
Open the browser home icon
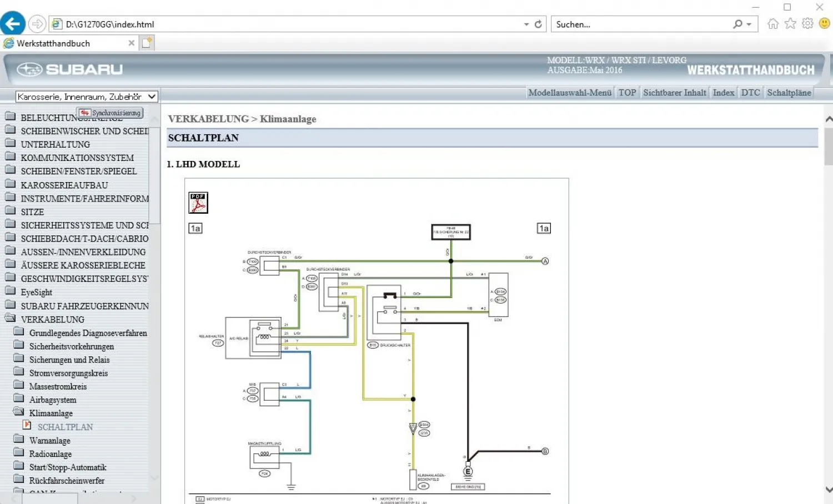tap(772, 24)
